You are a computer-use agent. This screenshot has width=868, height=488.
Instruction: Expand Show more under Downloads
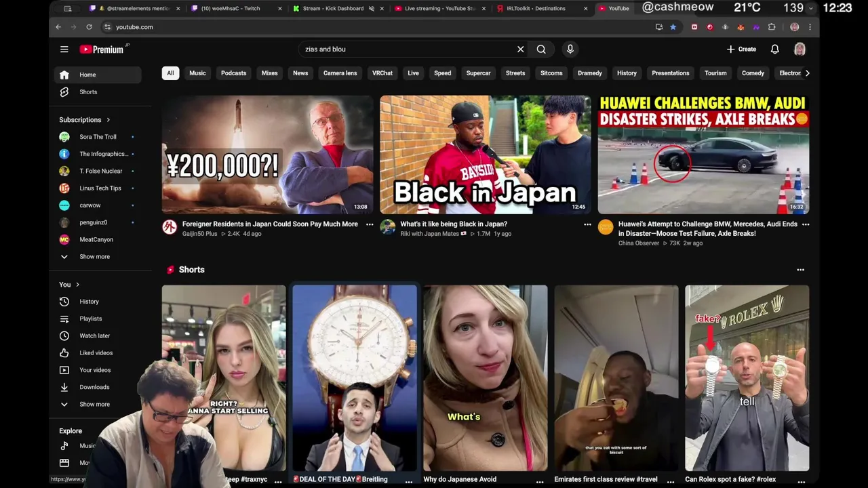click(98, 404)
